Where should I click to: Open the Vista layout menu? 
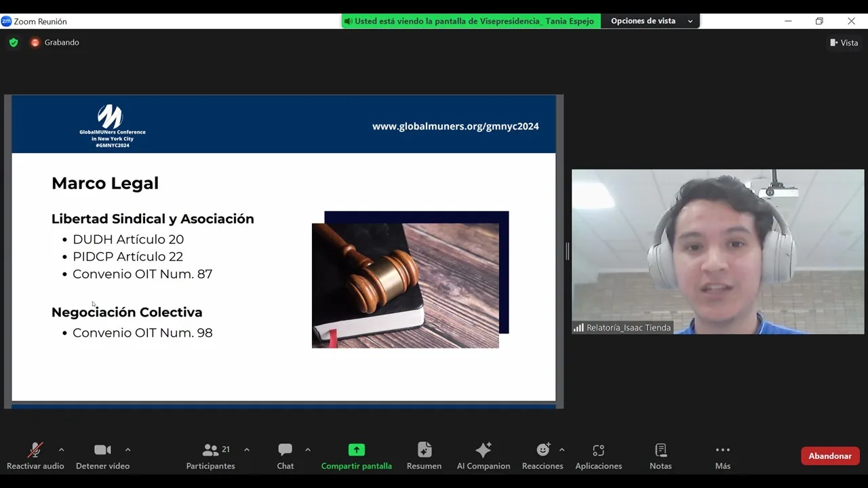[844, 43]
